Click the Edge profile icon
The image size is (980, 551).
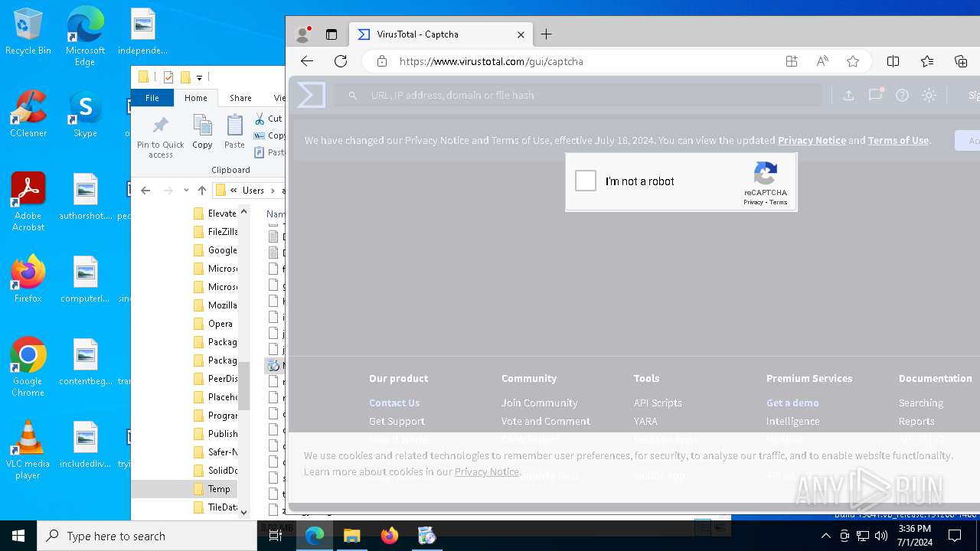point(303,34)
